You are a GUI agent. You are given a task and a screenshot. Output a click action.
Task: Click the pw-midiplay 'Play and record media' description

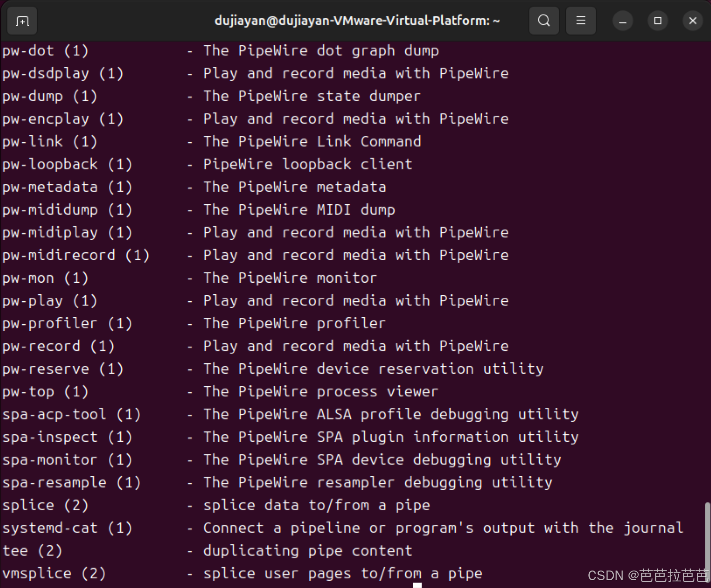click(356, 233)
